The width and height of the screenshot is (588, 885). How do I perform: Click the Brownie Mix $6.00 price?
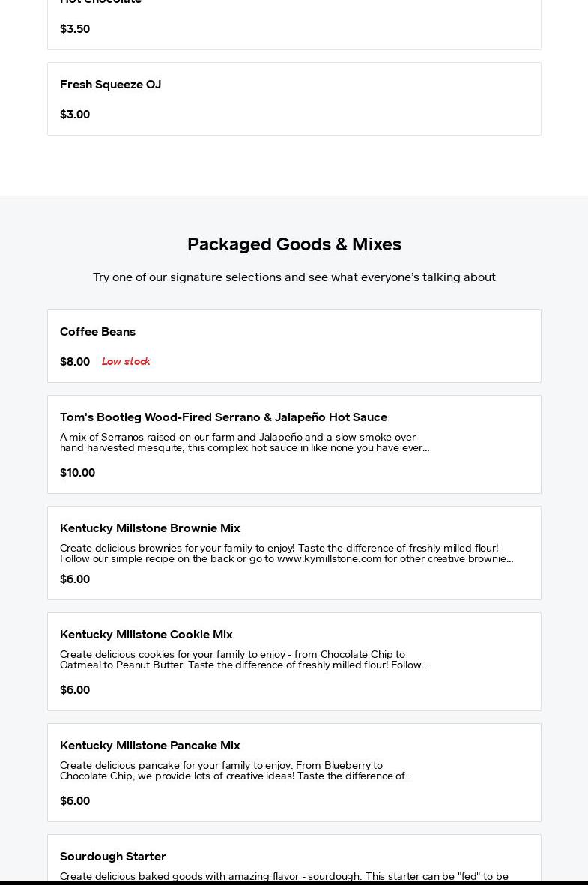[x=75, y=579]
